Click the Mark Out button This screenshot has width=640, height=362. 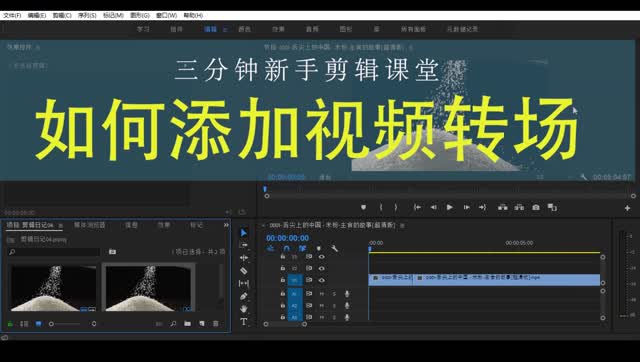tap(396, 207)
